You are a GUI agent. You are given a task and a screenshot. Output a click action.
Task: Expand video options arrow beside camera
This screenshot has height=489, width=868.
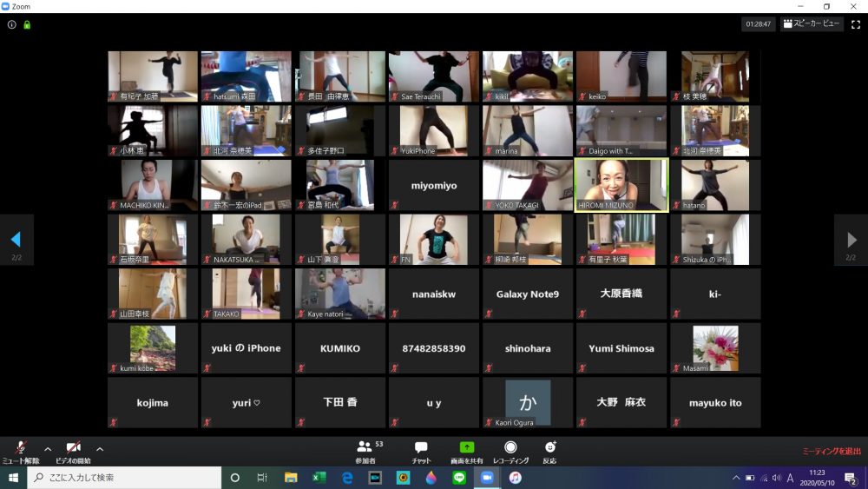pyautogui.click(x=100, y=449)
